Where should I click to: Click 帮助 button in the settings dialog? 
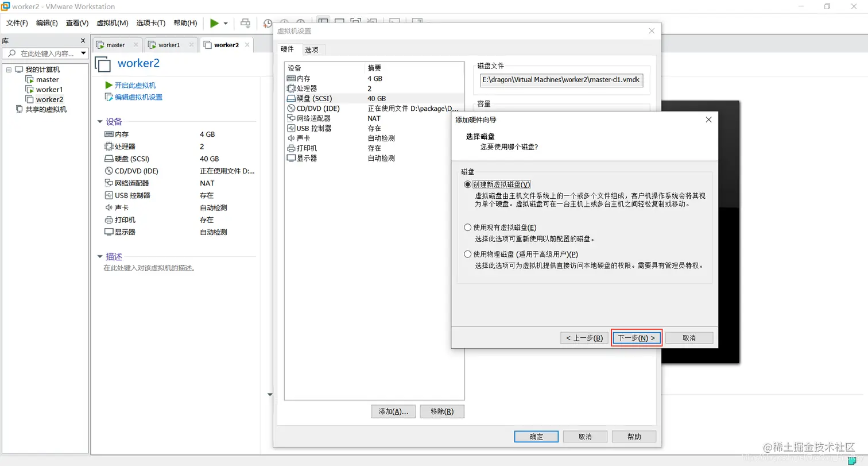point(634,437)
